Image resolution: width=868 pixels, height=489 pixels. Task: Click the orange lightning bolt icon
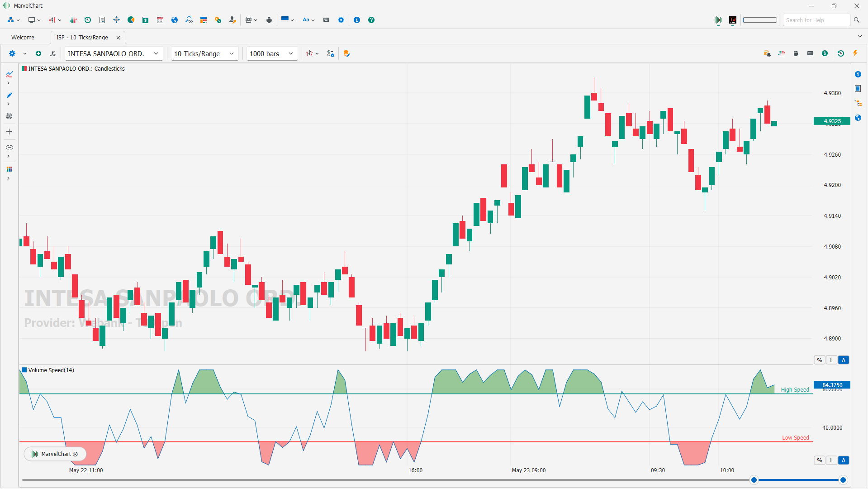pos(855,53)
